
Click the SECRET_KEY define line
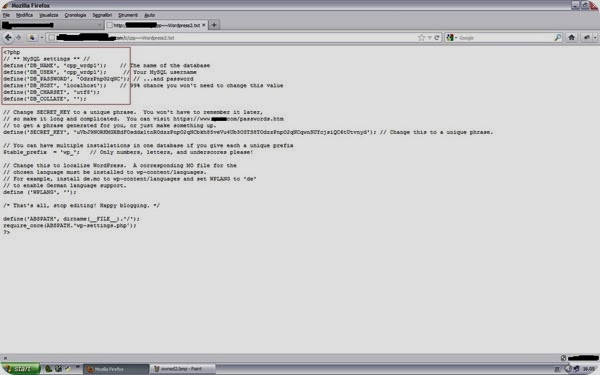pos(248,132)
